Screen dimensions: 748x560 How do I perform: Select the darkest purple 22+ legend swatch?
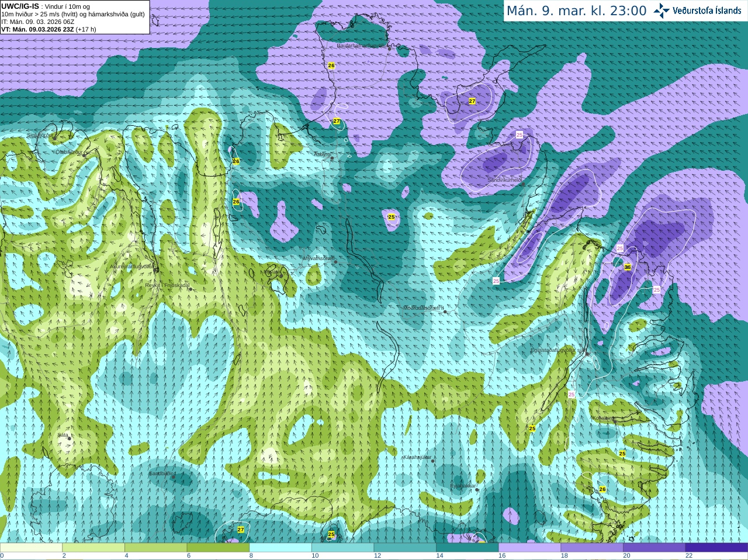(716, 548)
